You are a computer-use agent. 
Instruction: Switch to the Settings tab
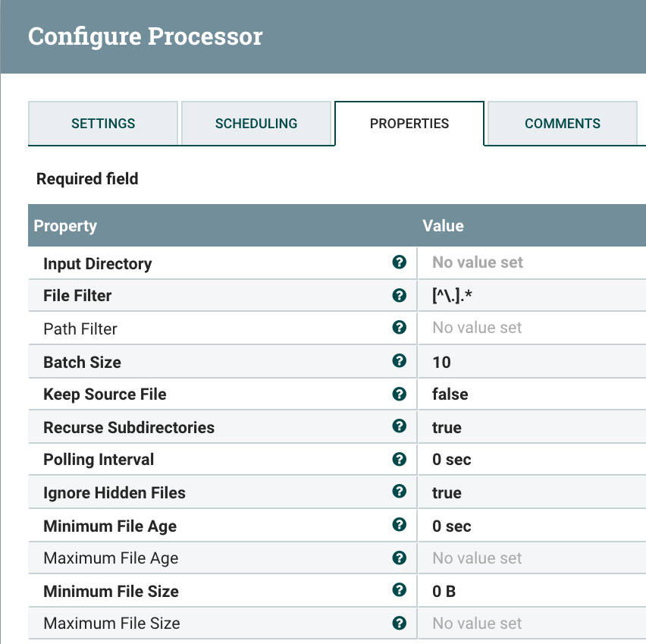pyautogui.click(x=103, y=124)
